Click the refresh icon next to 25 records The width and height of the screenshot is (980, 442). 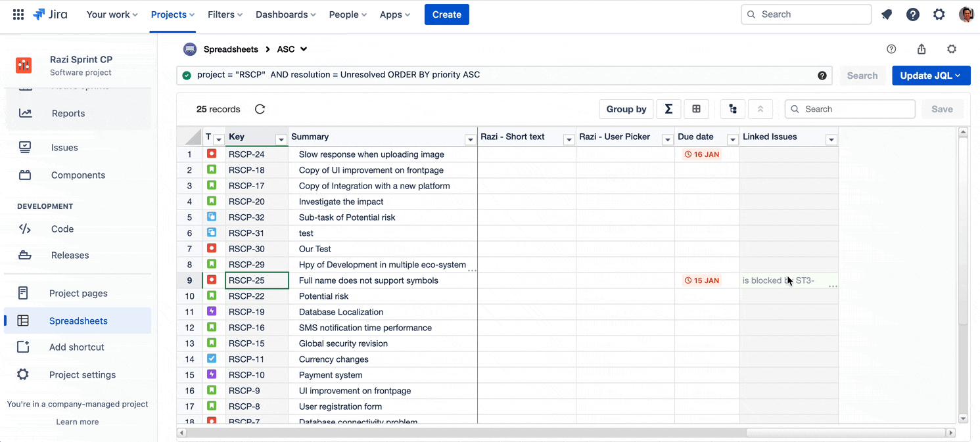(x=260, y=109)
